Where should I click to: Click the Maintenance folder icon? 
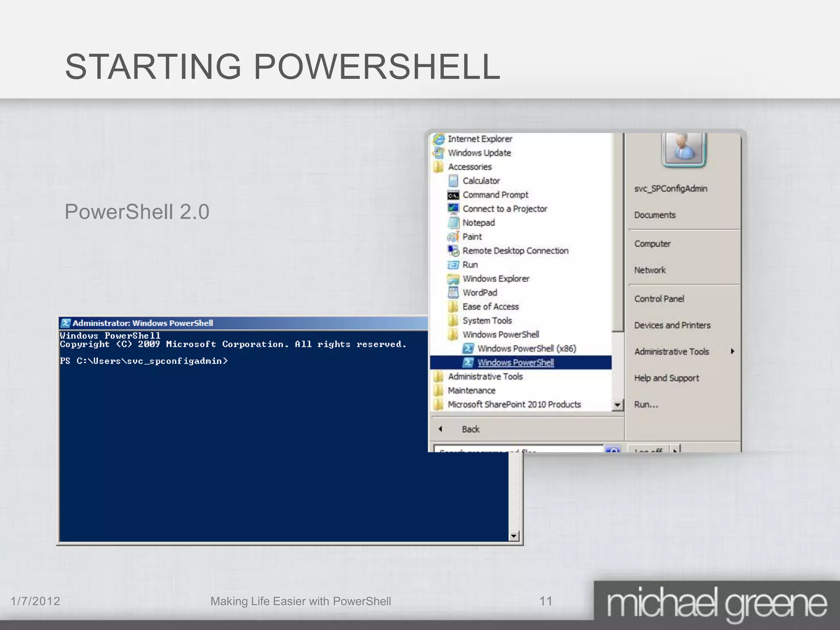438,390
